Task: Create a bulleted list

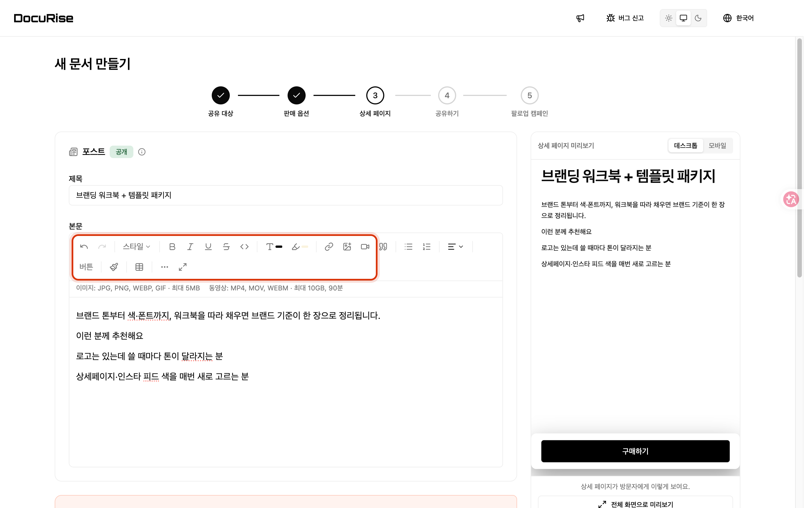Action: [408, 247]
